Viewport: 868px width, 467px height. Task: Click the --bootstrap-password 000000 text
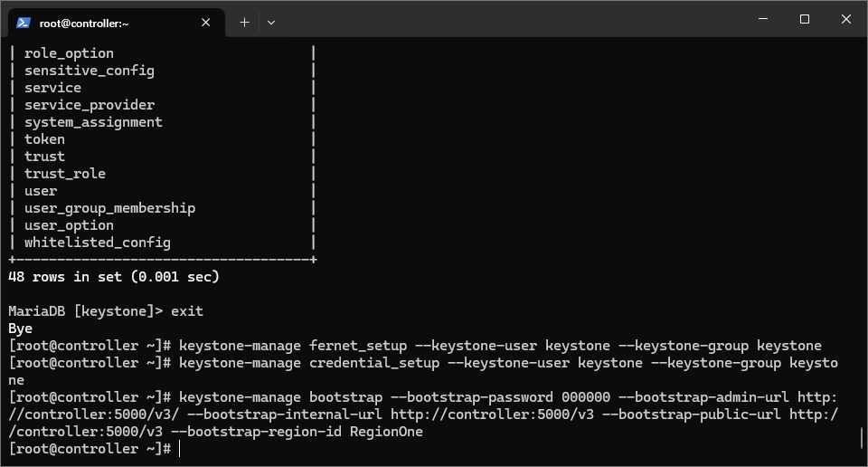pos(500,397)
